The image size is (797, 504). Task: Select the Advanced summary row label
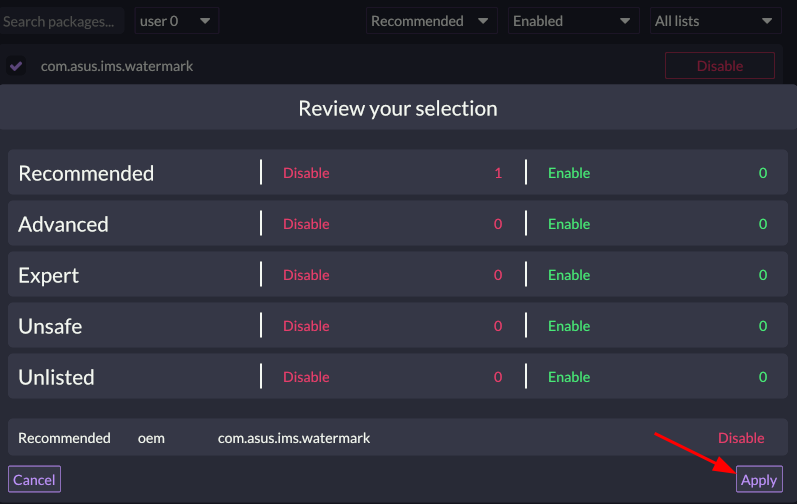coord(63,224)
